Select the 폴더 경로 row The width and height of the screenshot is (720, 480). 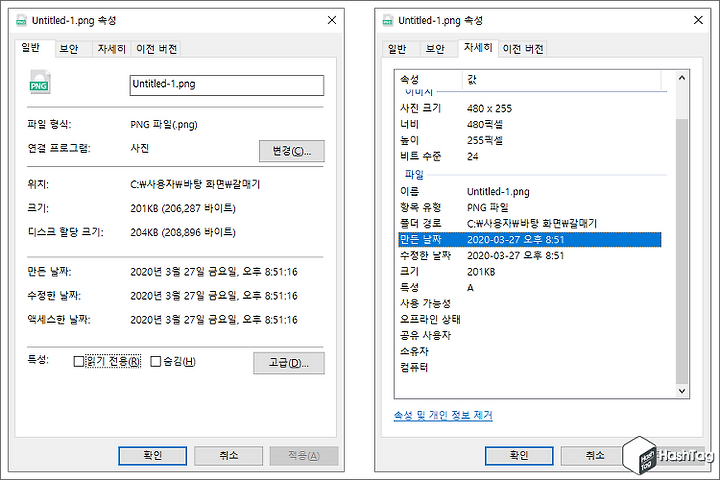pyautogui.click(x=530, y=224)
